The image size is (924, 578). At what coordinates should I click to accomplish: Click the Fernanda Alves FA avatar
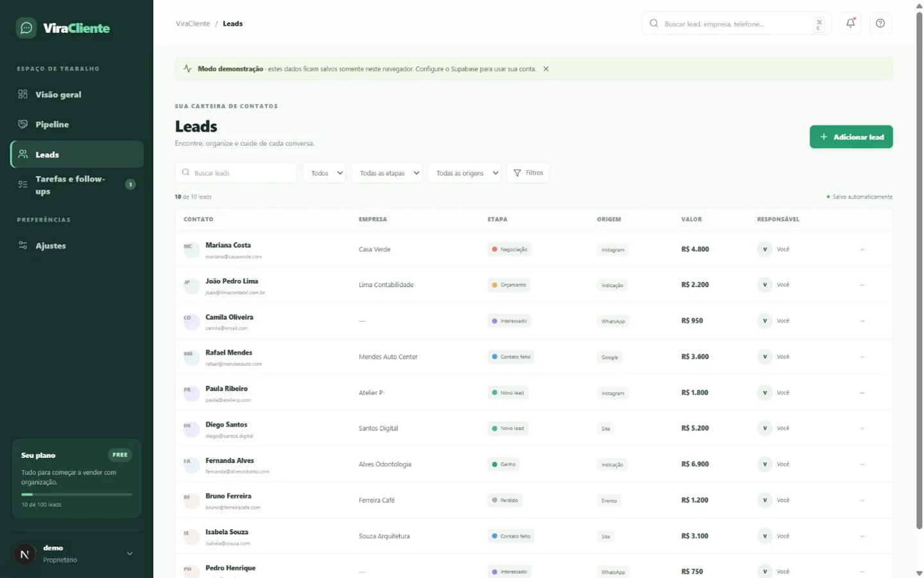point(191,464)
